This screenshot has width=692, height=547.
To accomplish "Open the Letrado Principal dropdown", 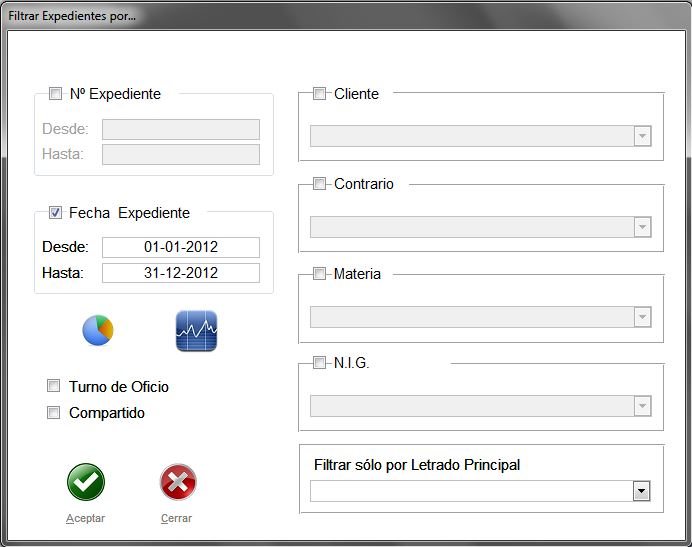I will pos(641,492).
